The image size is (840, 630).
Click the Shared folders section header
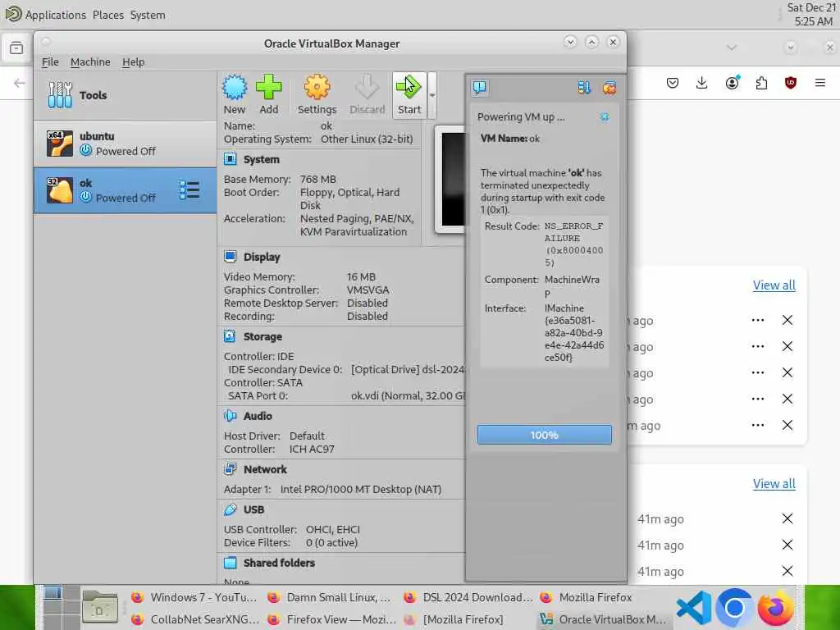tap(279, 563)
